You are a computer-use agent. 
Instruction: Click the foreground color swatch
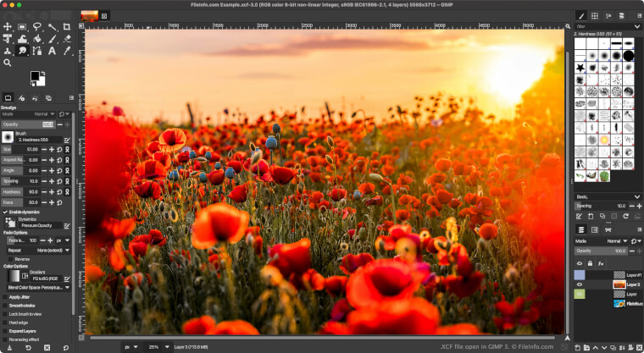36,77
